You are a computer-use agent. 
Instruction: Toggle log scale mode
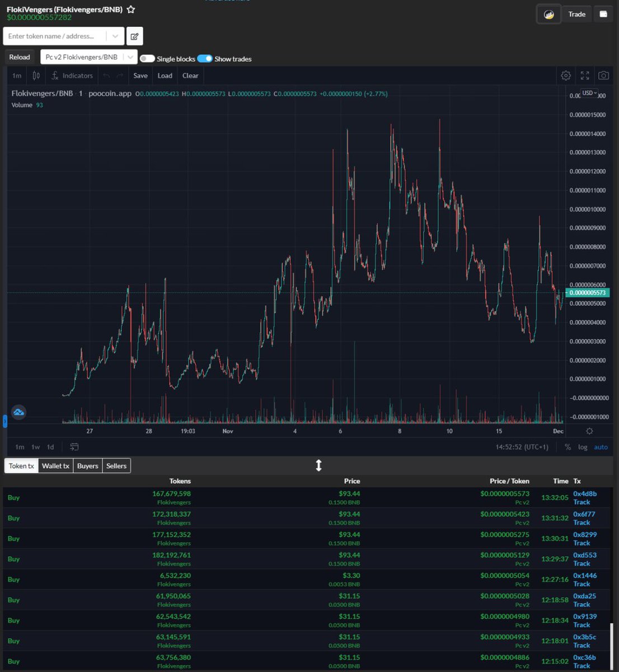(x=583, y=447)
